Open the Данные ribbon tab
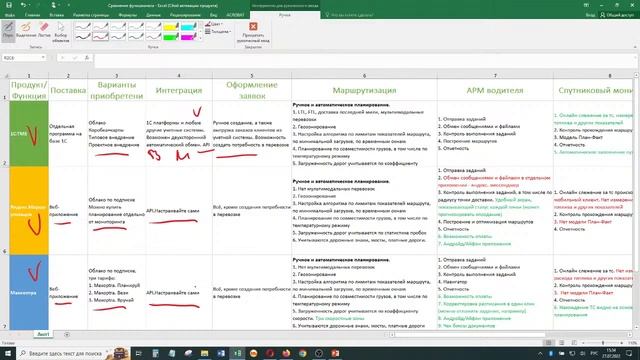This screenshot has height=360, width=640. pos(153,15)
